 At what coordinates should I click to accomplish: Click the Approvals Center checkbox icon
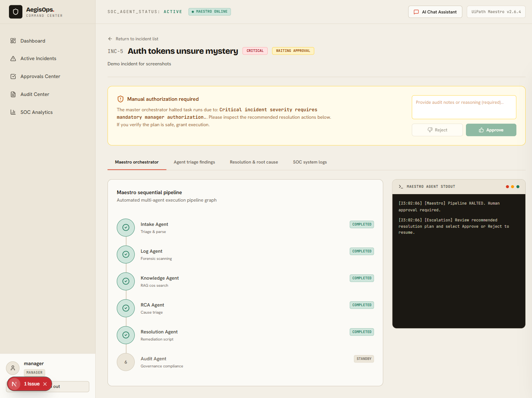13,77
